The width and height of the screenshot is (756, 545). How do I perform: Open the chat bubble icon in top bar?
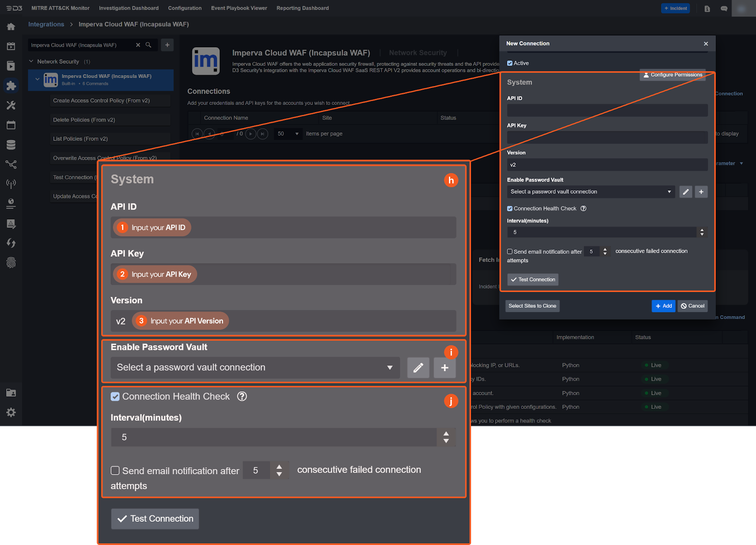tap(724, 8)
